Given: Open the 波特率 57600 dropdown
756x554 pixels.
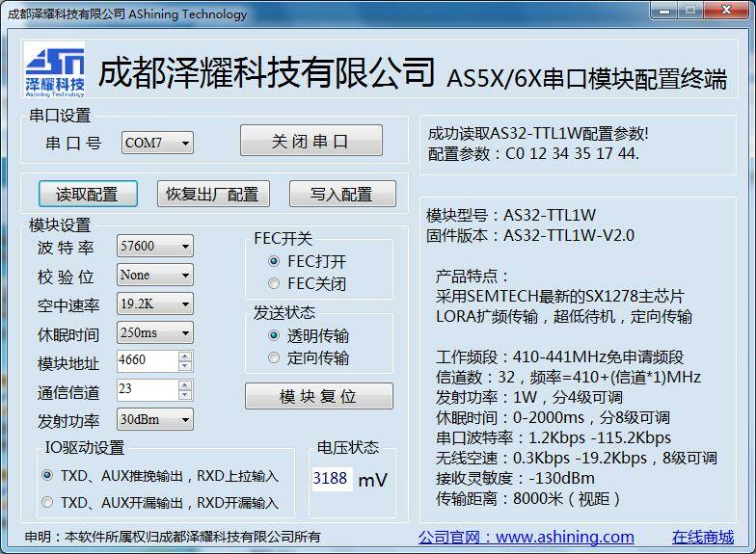Looking at the screenshot, I should 154,247.
